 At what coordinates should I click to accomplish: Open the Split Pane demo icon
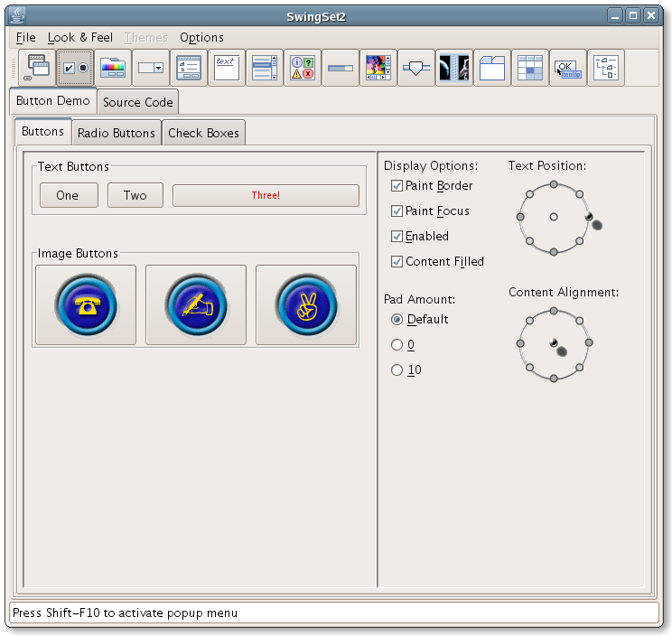pos(453,68)
